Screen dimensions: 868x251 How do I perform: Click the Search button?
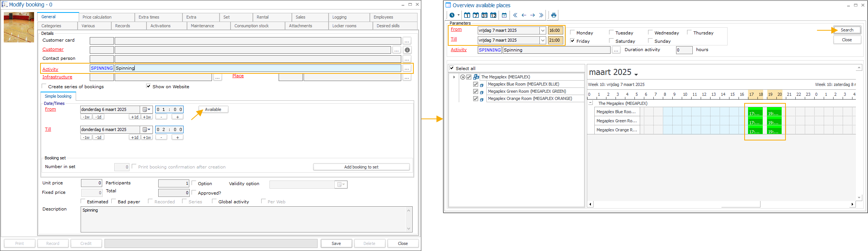[847, 30]
